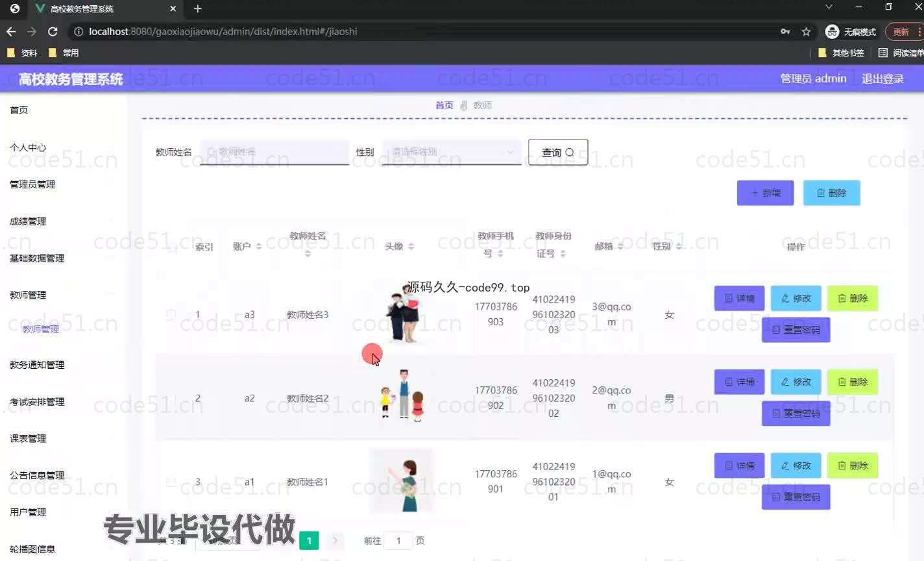Sort by 教师身份证号 column arrows

tap(563, 254)
